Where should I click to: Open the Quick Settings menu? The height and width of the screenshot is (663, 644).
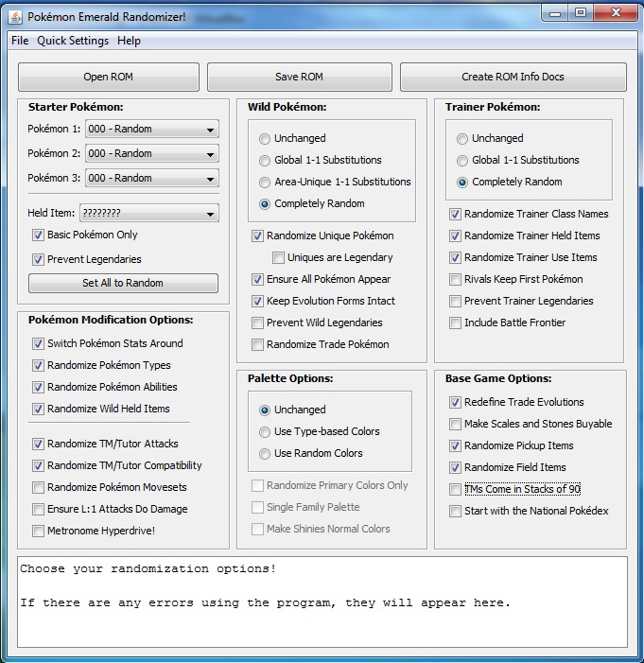point(73,41)
